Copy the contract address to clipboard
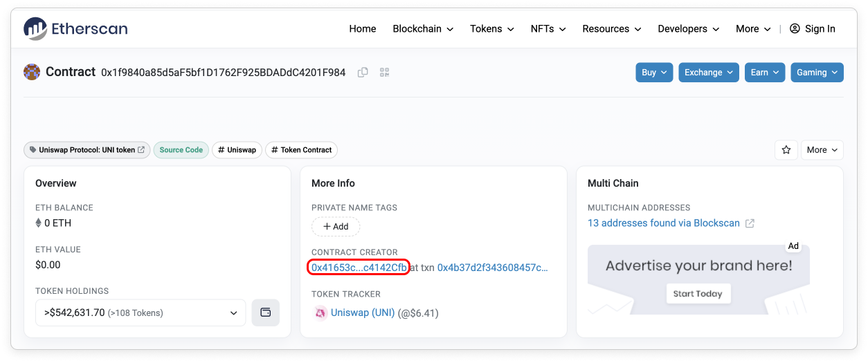 coord(363,73)
